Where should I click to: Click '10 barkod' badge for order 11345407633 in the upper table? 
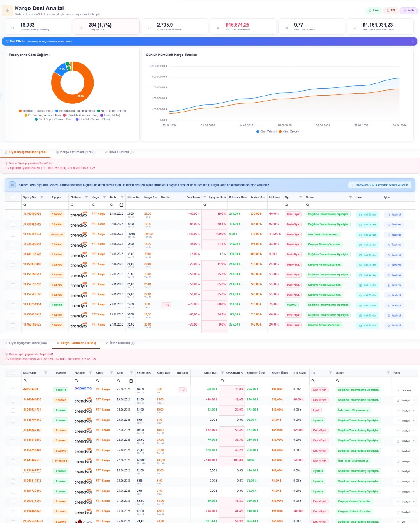point(57,234)
